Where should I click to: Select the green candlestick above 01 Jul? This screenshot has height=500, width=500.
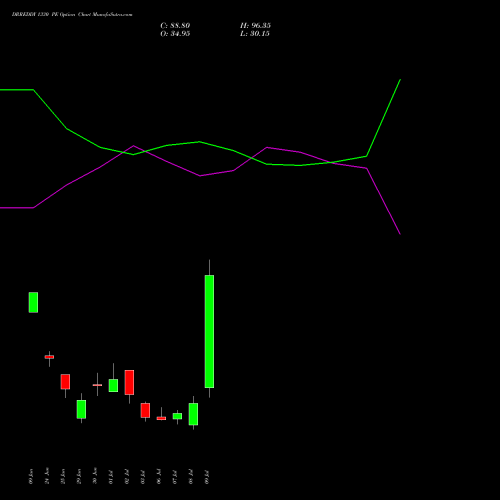coord(113,385)
